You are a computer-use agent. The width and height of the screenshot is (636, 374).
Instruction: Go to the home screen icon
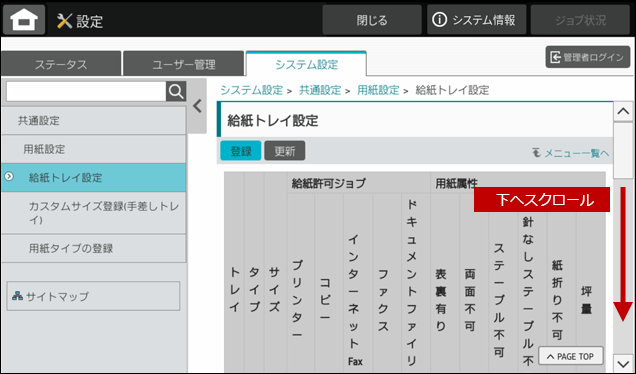coord(24,20)
